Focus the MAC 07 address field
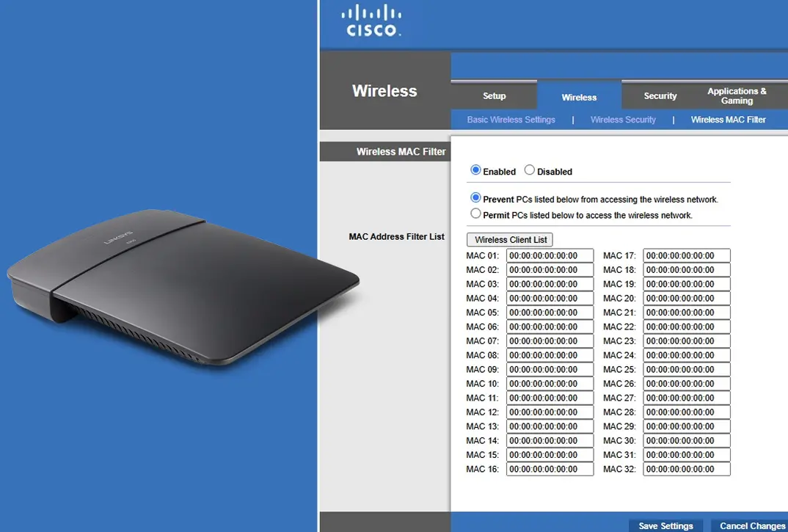Image resolution: width=788 pixels, height=532 pixels. coord(550,341)
